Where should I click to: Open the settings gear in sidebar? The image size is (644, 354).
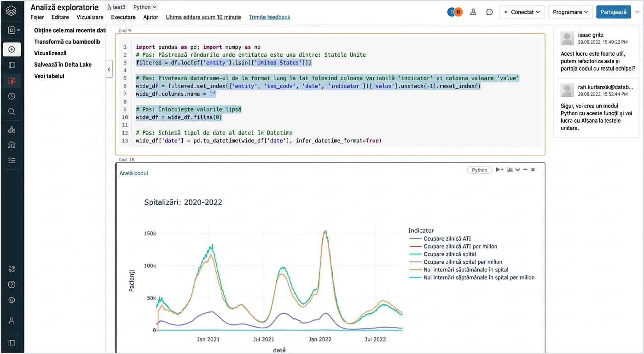click(12, 300)
